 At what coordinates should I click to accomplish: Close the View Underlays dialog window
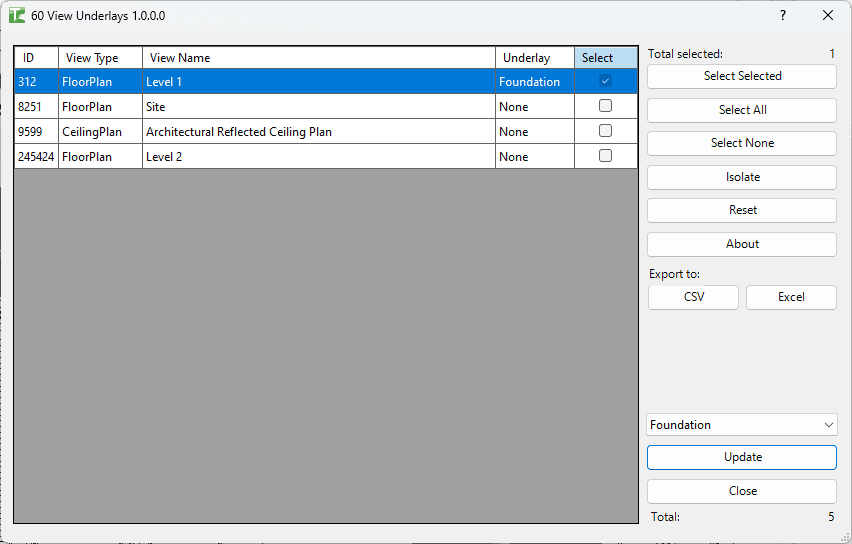click(x=828, y=15)
